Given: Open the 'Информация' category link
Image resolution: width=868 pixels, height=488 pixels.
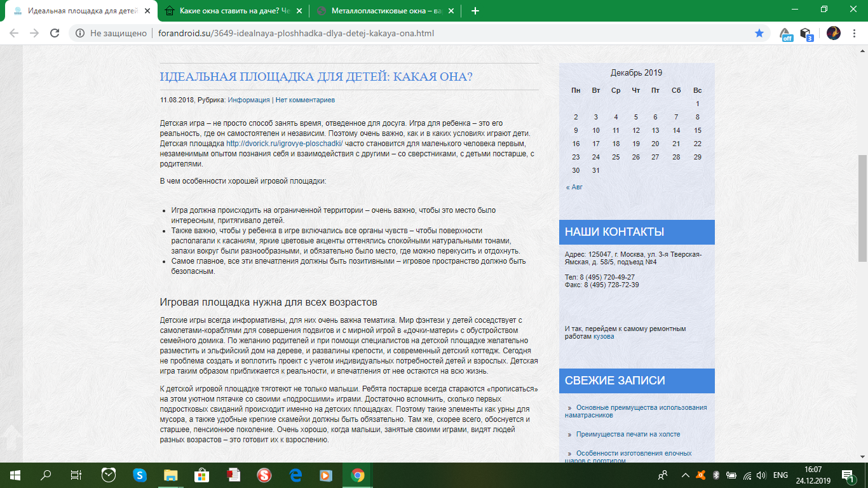Looking at the screenshot, I should point(249,100).
